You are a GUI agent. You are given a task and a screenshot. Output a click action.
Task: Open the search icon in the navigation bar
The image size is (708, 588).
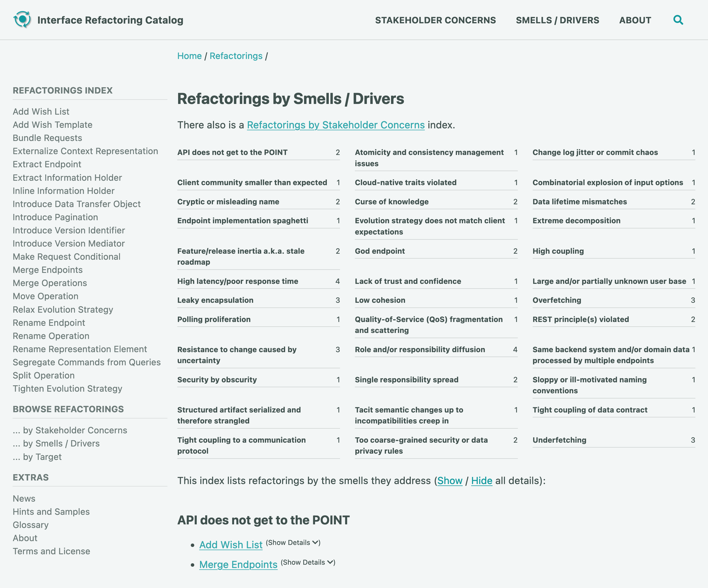point(678,20)
